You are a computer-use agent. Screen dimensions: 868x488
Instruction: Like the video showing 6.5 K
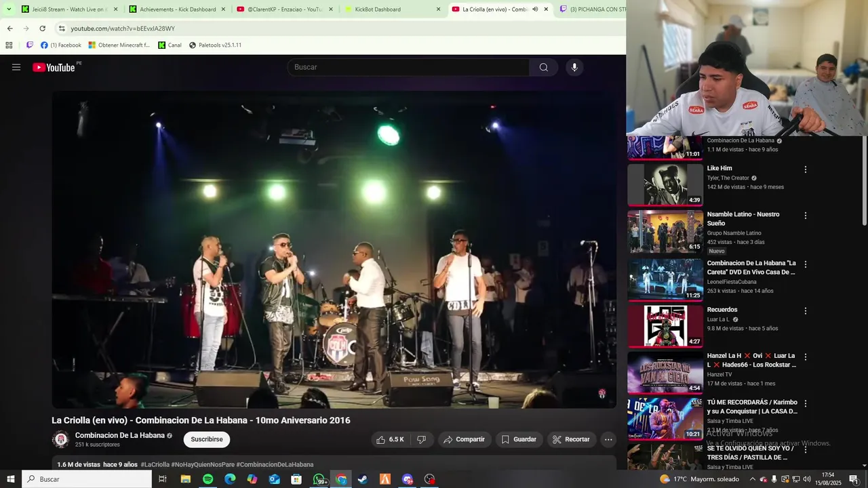click(391, 439)
